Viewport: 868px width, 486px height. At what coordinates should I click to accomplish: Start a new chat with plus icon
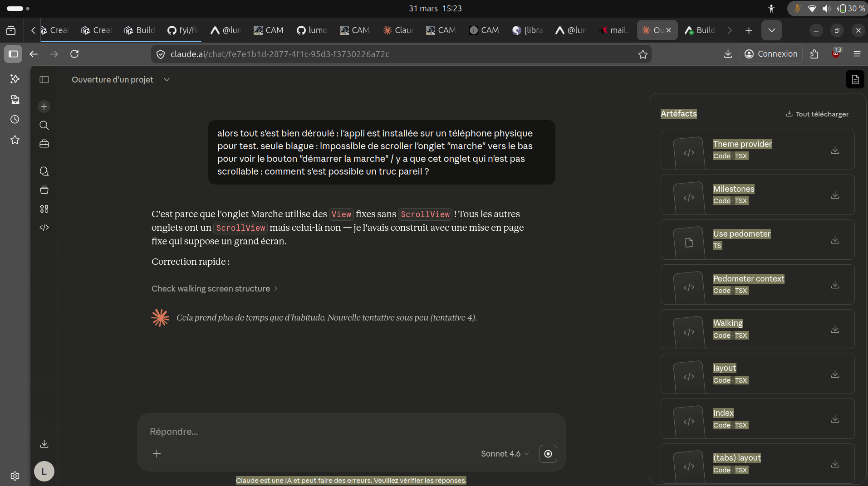tap(44, 107)
